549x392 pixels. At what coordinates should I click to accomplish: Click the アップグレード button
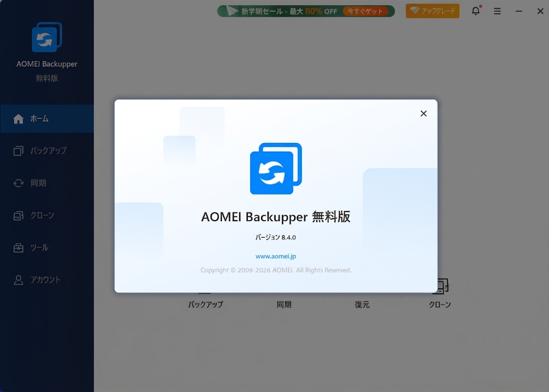(433, 11)
